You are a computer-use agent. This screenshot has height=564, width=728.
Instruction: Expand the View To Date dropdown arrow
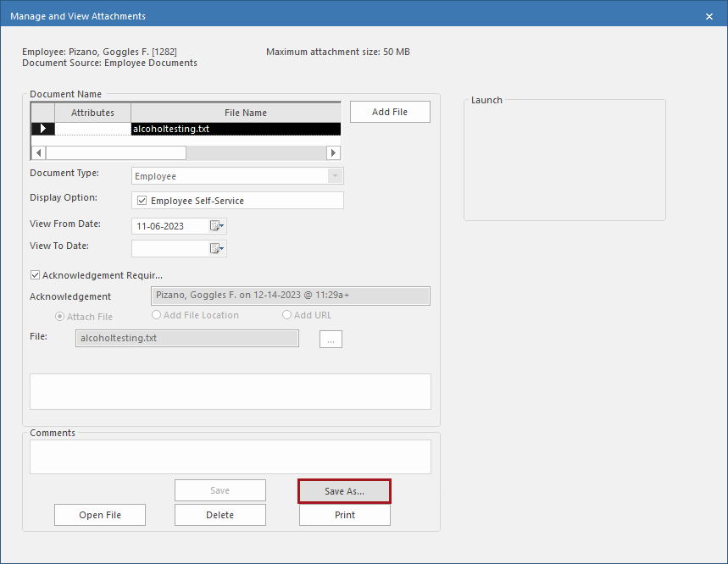pos(222,248)
